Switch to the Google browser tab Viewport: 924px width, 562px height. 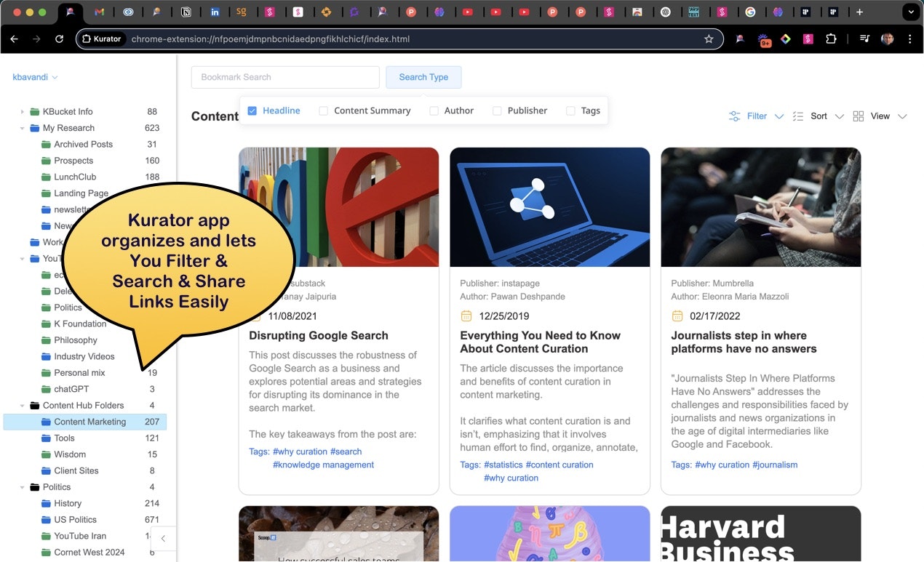[750, 12]
